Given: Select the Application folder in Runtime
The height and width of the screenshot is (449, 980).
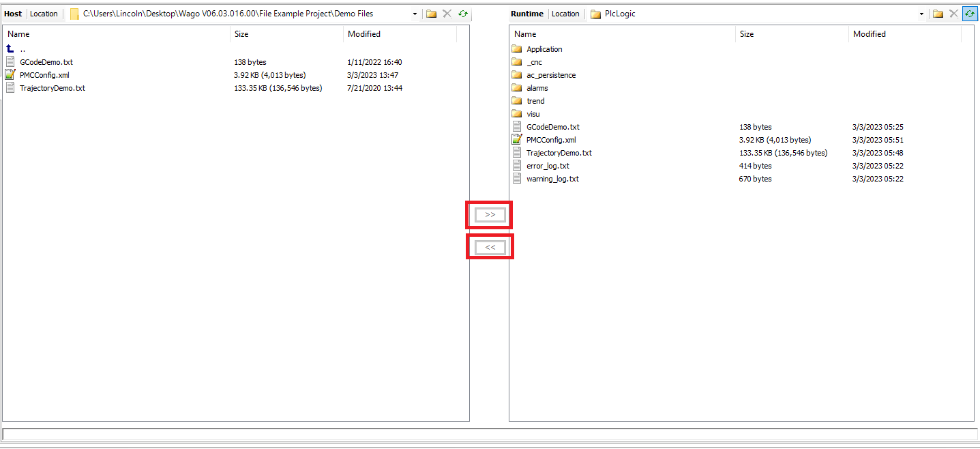Looking at the screenshot, I should [x=544, y=49].
